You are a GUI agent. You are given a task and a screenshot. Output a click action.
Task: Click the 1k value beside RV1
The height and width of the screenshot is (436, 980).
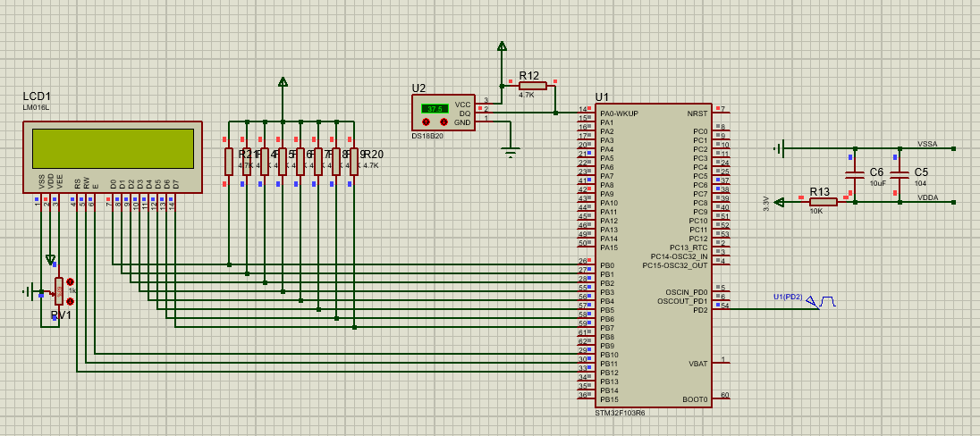click(x=72, y=291)
